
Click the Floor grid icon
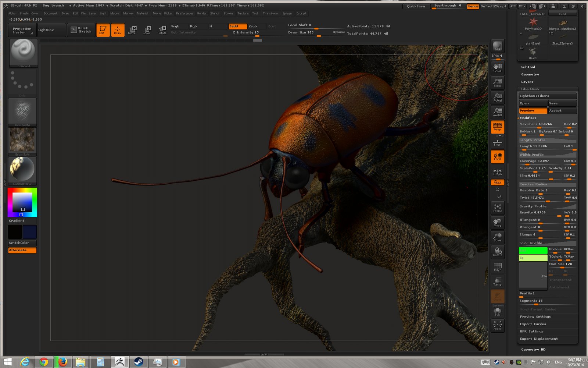pos(498,142)
